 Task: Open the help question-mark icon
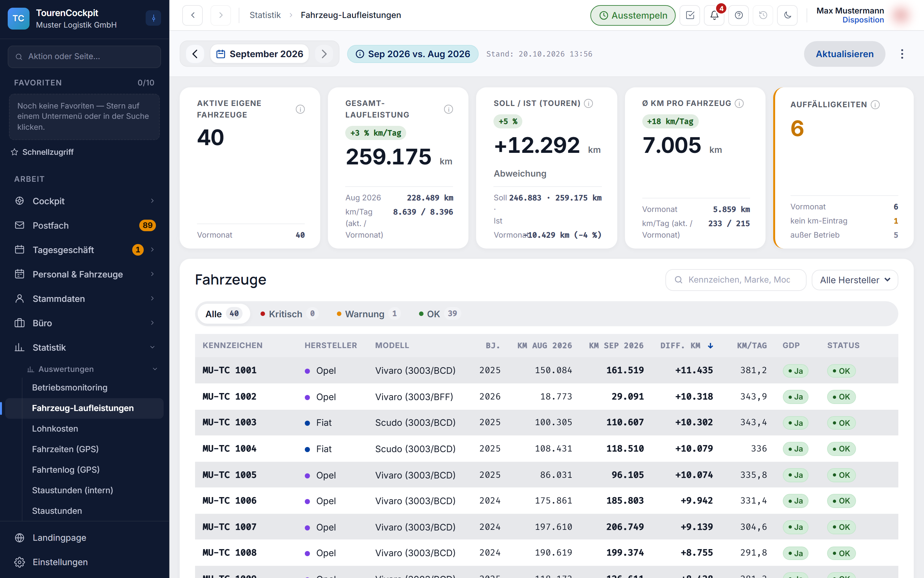pos(739,15)
